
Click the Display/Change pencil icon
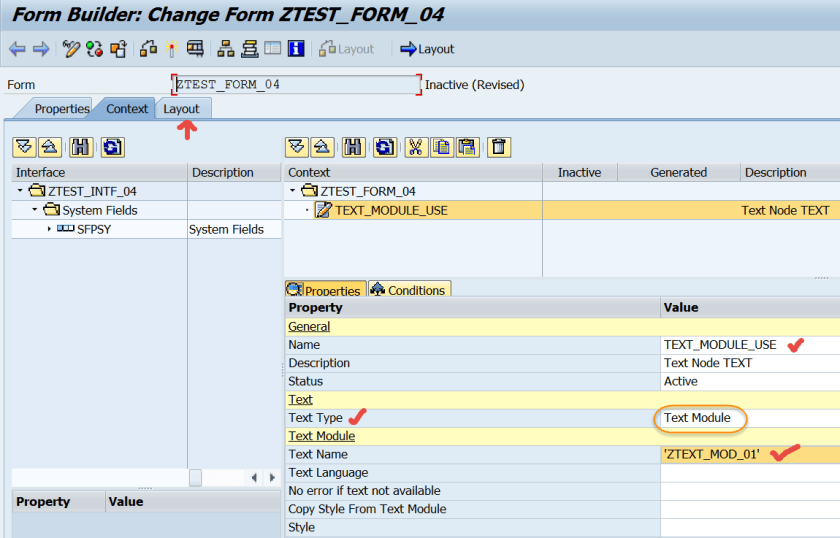pyautogui.click(x=70, y=49)
